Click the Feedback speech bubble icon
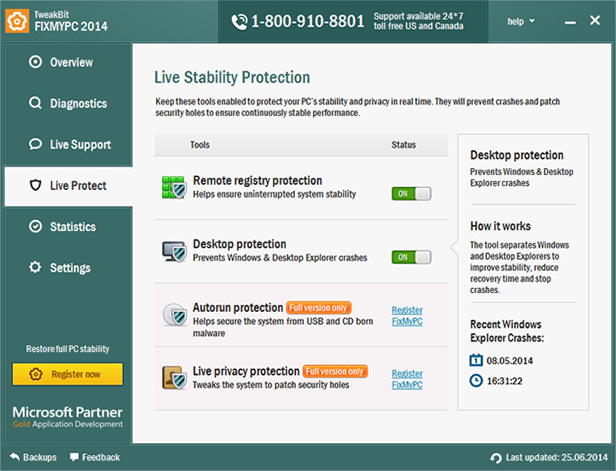Viewport: 616px width, 471px height. click(x=74, y=457)
